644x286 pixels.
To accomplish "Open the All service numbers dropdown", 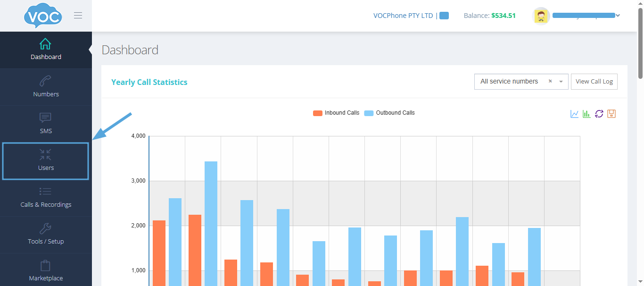I will click(x=561, y=82).
